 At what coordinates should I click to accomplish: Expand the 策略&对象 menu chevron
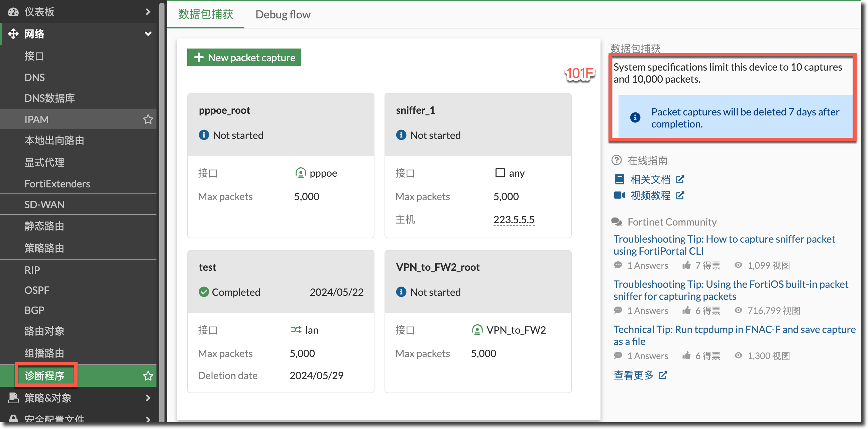[x=148, y=398]
